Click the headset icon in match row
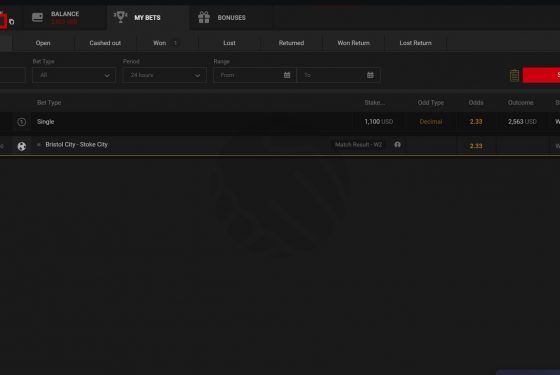Screen dimensions: 560x375 (397, 144)
